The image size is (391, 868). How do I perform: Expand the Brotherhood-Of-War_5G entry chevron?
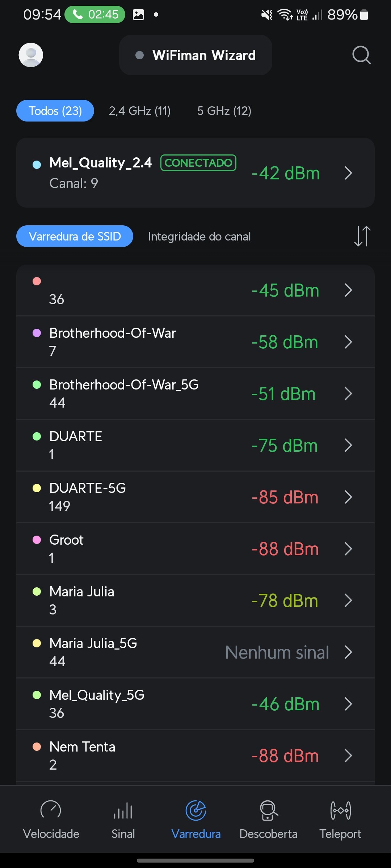pyautogui.click(x=348, y=393)
